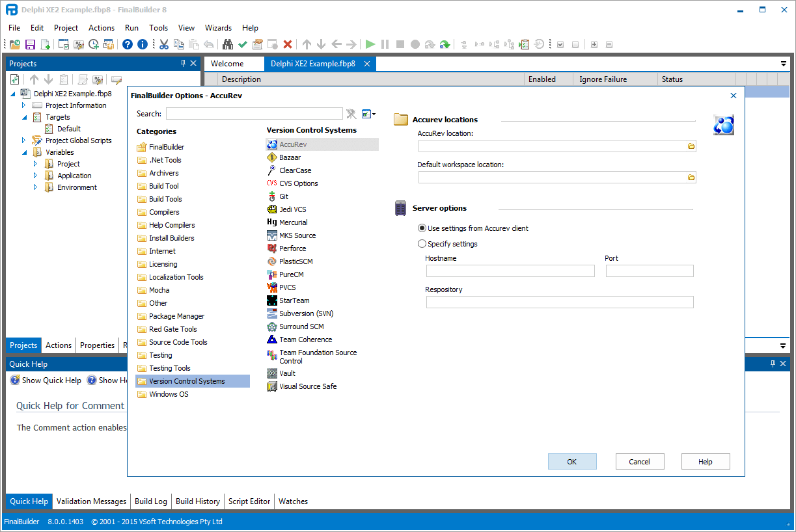Close the FinalBuilder Options dialog
The height and width of the screenshot is (532, 796).
[x=734, y=96]
